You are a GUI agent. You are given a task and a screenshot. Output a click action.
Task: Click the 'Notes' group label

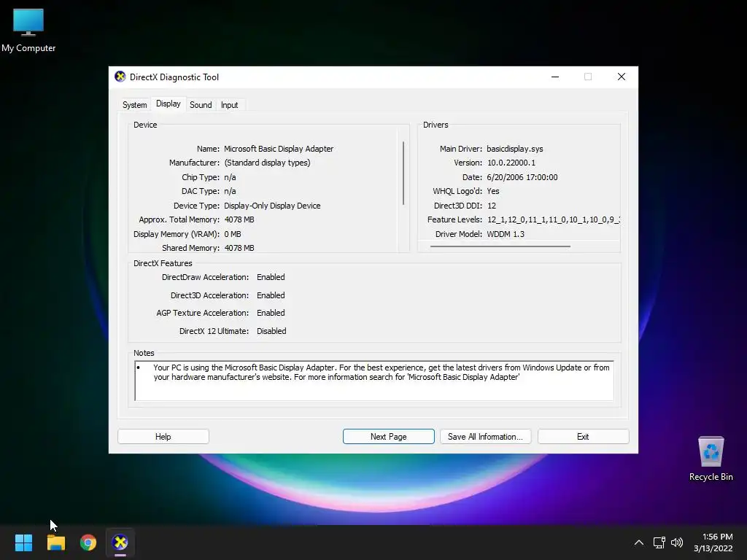(144, 353)
